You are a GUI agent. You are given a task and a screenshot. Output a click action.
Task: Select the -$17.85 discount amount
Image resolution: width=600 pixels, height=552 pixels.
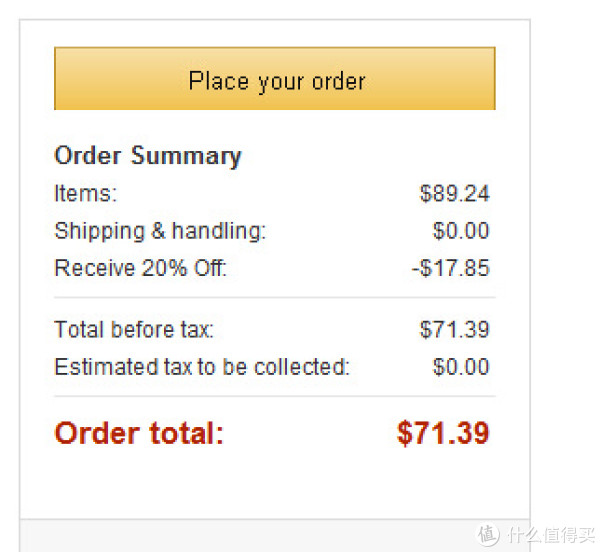click(x=451, y=268)
